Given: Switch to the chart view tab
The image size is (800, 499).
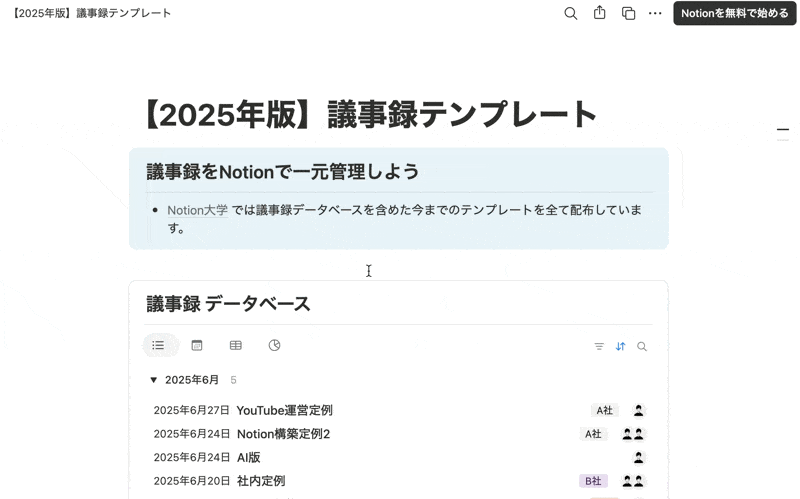Looking at the screenshot, I should click(274, 345).
